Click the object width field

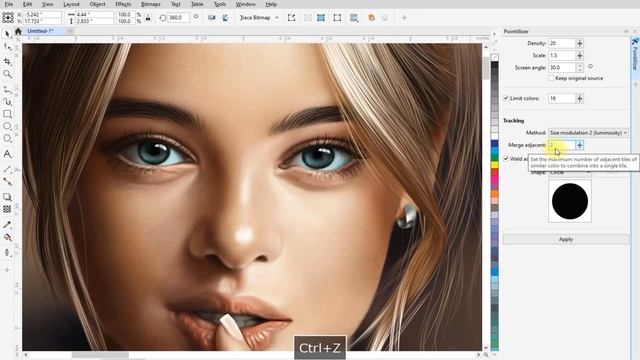(95, 14)
